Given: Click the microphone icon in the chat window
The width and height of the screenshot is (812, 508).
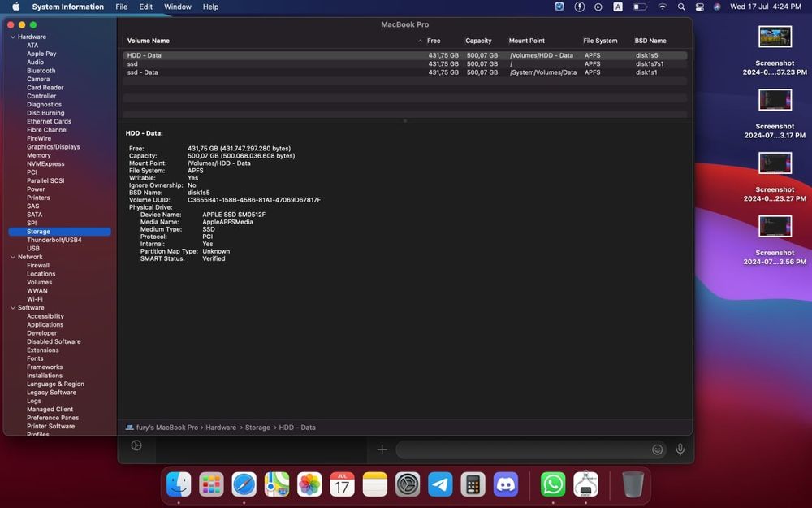Looking at the screenshot, I should 680,449.
